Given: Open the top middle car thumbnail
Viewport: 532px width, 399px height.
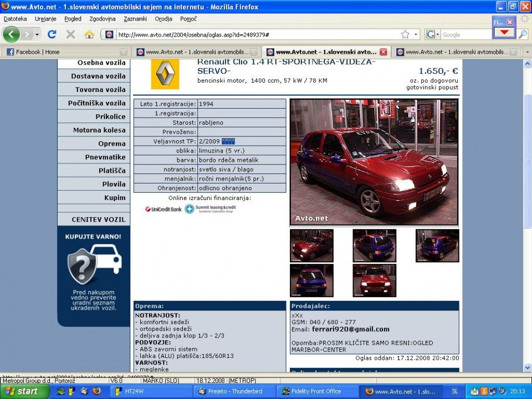Looking at the screenshot, I should [375, 245].
